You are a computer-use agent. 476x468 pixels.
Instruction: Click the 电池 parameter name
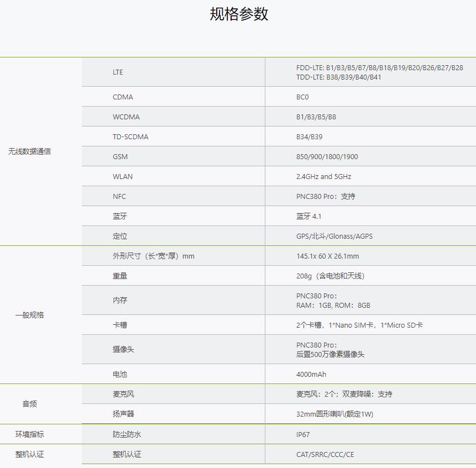tap(120, 374)
